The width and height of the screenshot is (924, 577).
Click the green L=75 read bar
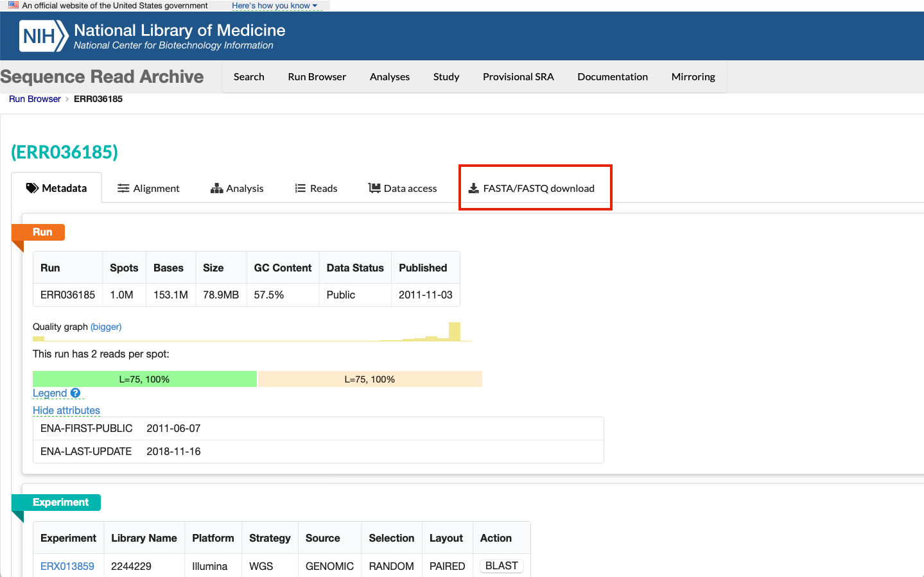coord(144,379)
